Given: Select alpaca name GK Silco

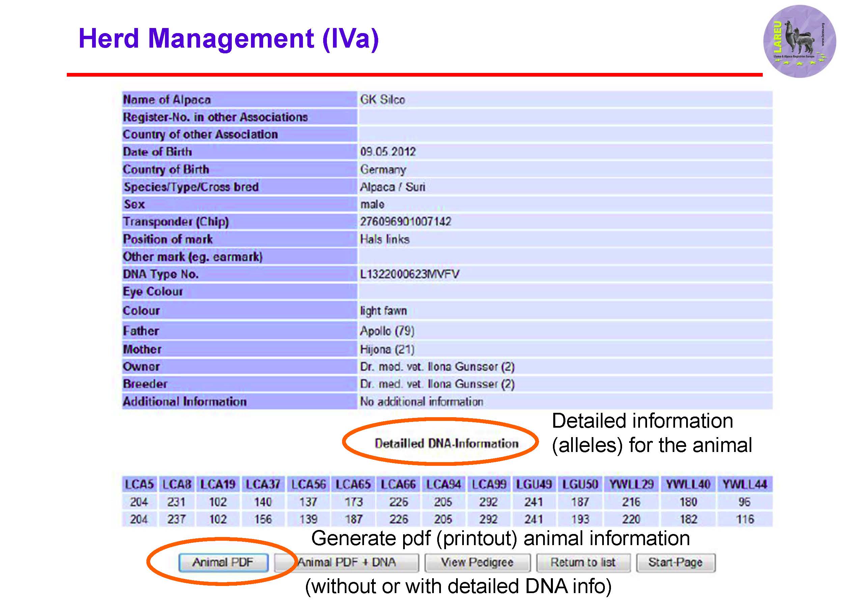Looking at the screenshot, I should pyautogui.click(x=382, y=100).
